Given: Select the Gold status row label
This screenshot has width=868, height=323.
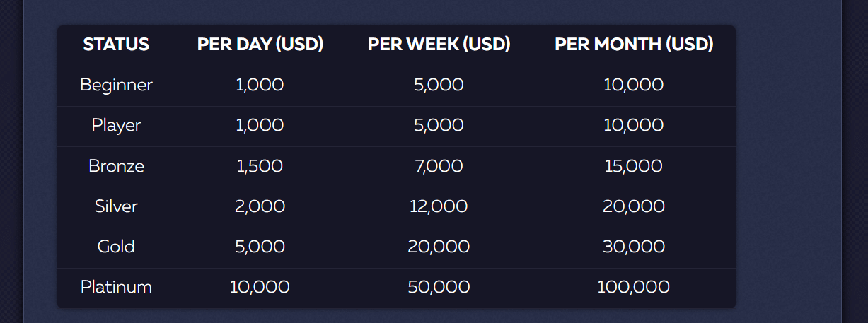Looking at the screenshot, I should (116, 247).
